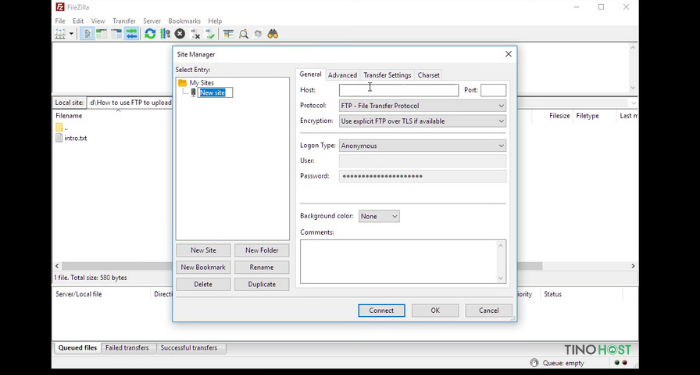The height and width of the screenshot is (375, 700).
Task: Open the Background color dropdown
Action: pos(379,216)
